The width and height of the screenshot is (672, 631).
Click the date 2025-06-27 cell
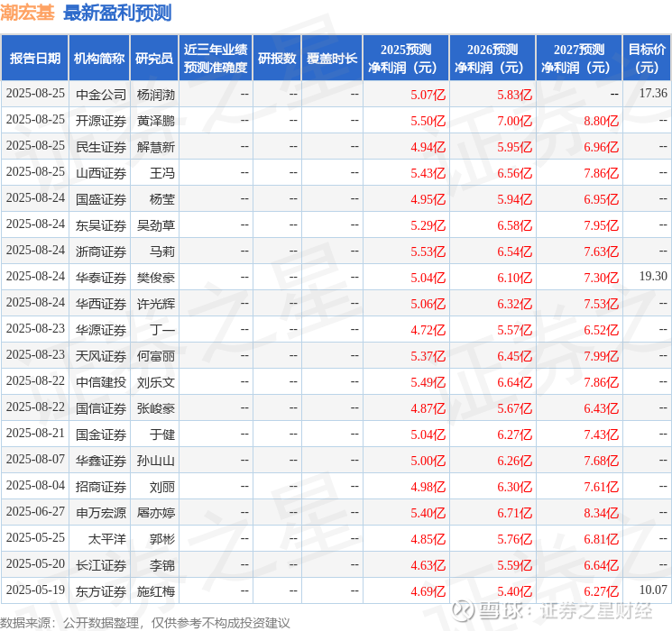(35, 511)
